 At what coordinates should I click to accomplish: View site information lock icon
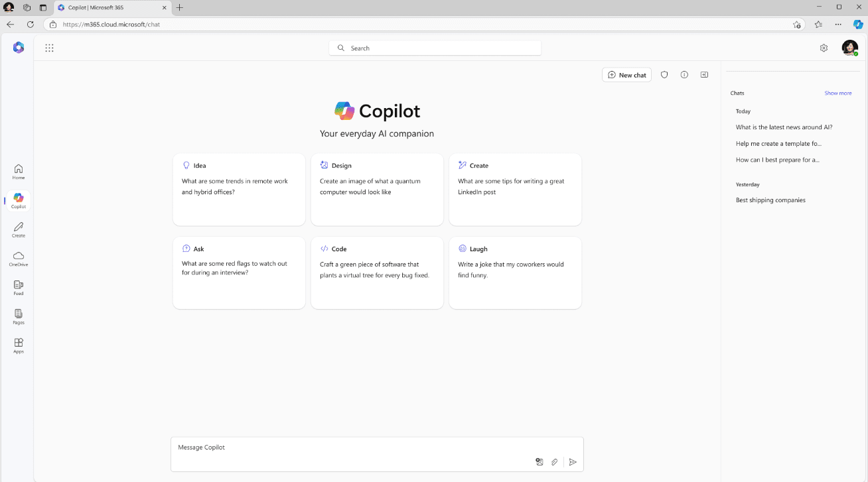coord(53,25)
